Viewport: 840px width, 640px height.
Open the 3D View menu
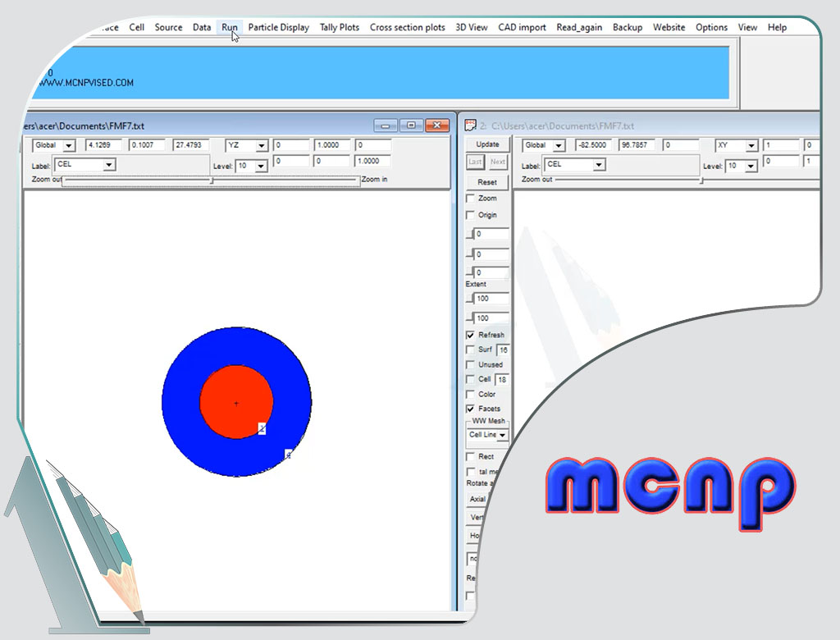pos(471,27)
